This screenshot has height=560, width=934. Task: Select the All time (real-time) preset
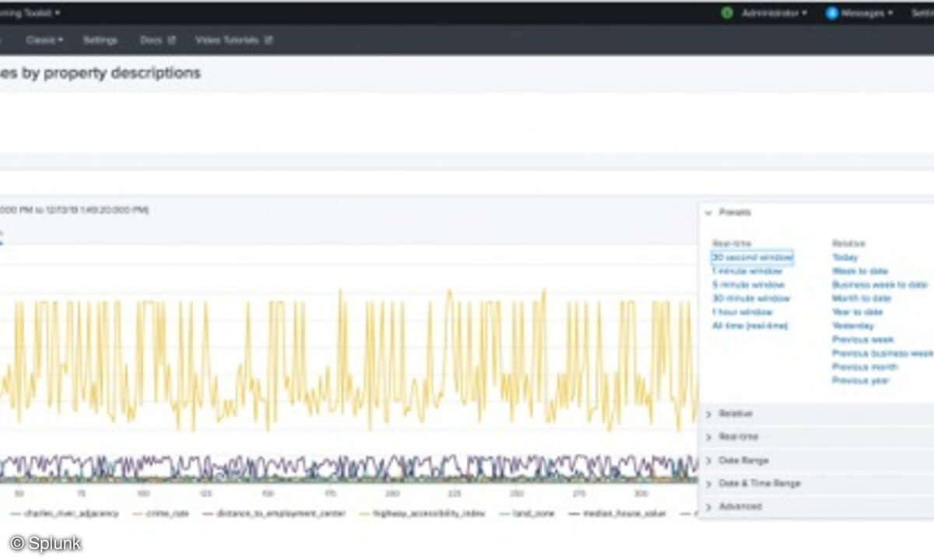tap(750, 326)
